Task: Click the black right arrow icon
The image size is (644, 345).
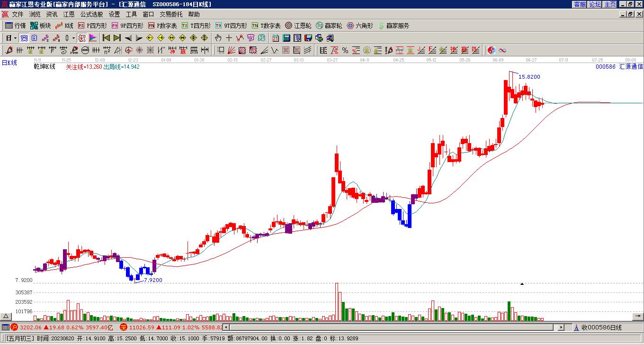Action: coord(139,38)
